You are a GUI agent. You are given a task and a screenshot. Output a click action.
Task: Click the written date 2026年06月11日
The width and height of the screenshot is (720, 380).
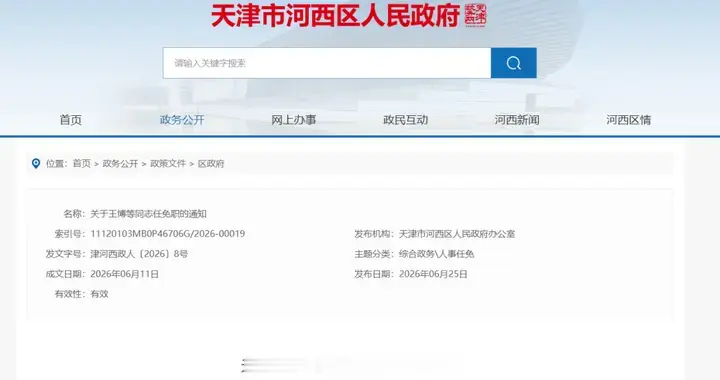tap(124, 274)
